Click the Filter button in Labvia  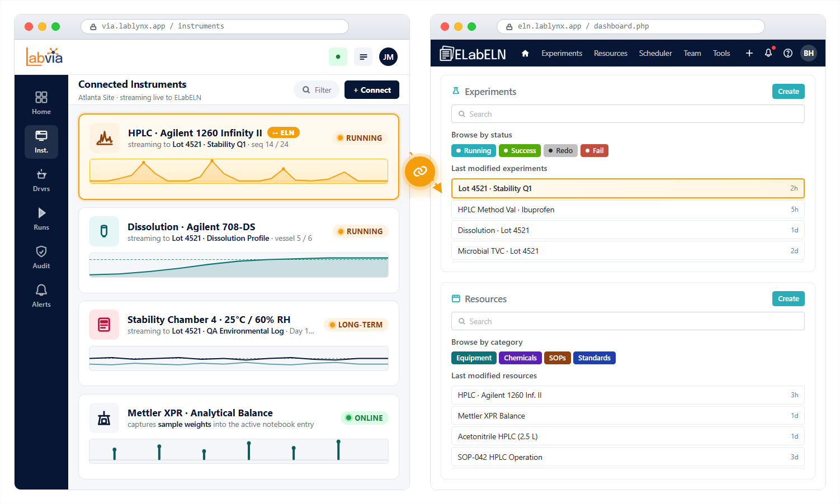317,90
